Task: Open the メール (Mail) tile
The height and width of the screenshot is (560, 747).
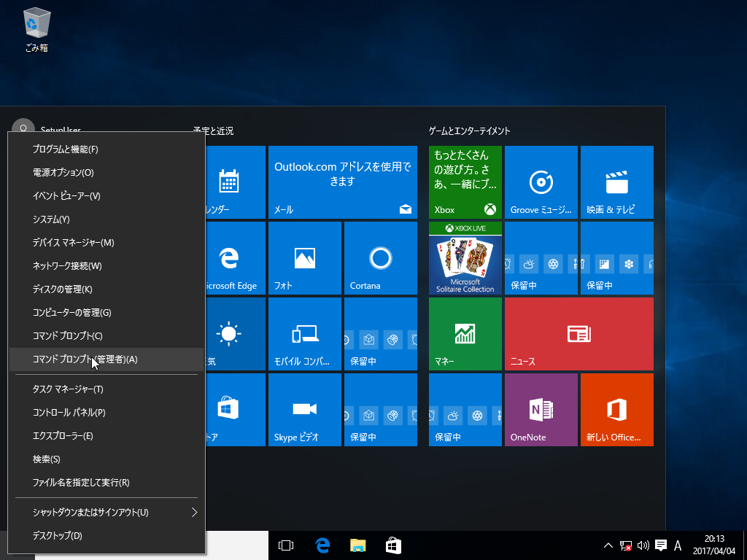Action: (343, 182)
